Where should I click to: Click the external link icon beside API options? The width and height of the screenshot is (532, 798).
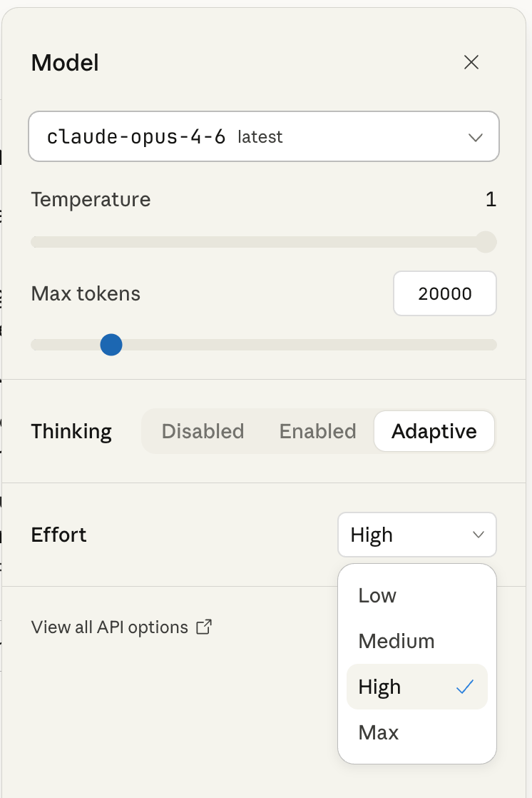tap(205, 626)
